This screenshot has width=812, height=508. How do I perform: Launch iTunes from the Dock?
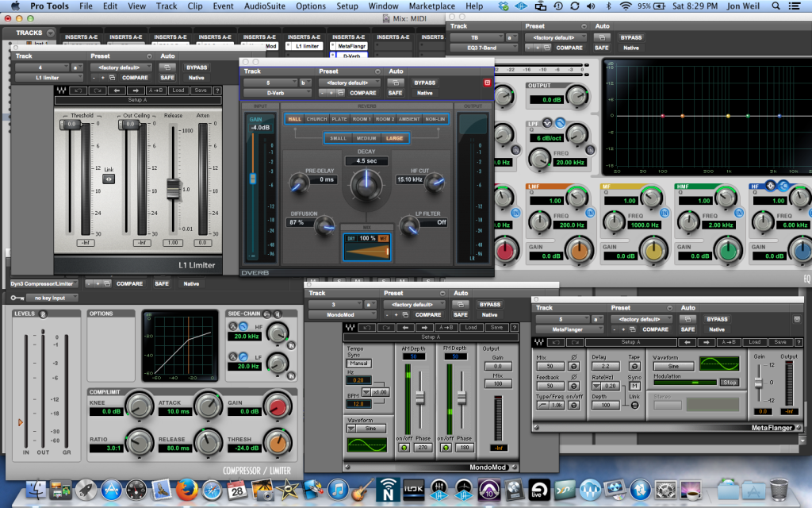coord(338,489)
